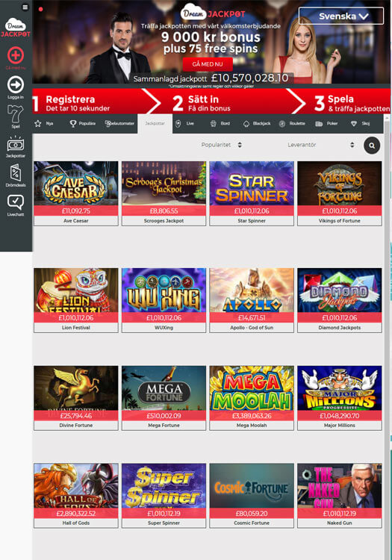The height and width of the screenshot is (560, 392).
Task: Open the Jackpottar money icon in sidebar
Action: tap(16, 144)
